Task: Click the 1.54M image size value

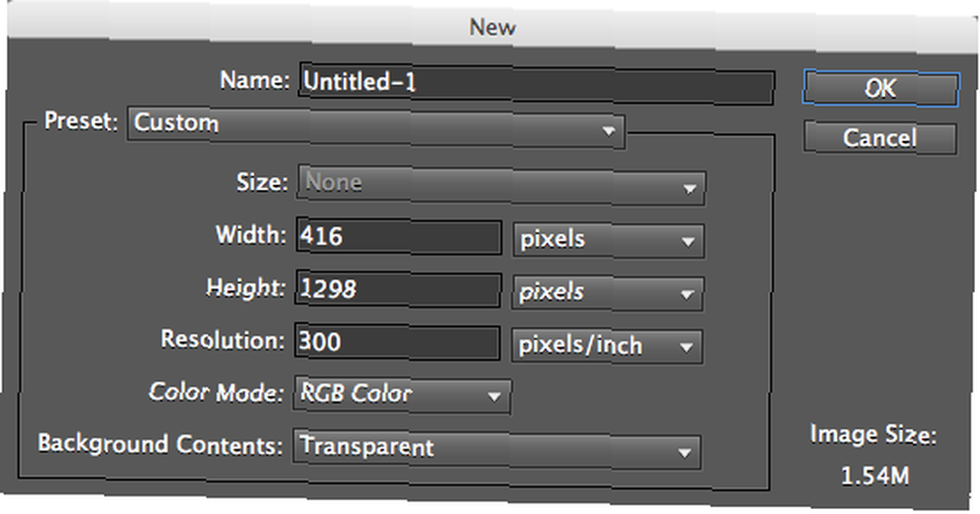Action: pos(874,477)
